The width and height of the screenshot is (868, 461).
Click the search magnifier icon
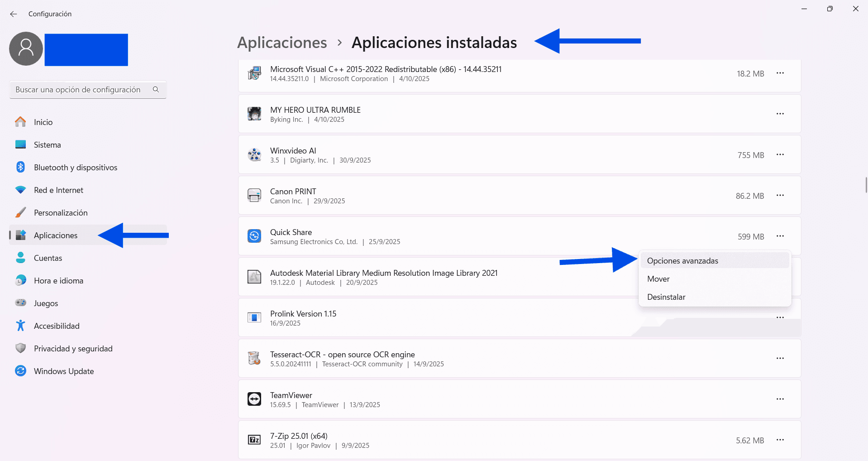pos(156,90)
